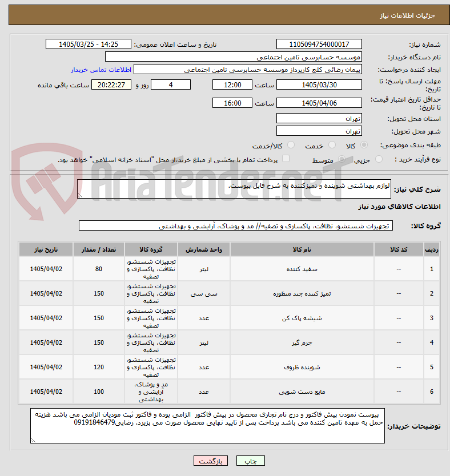Select the تمیز کننده چند منظوره cell
Viewport: 450px width, 476px height.
point(302,293)
